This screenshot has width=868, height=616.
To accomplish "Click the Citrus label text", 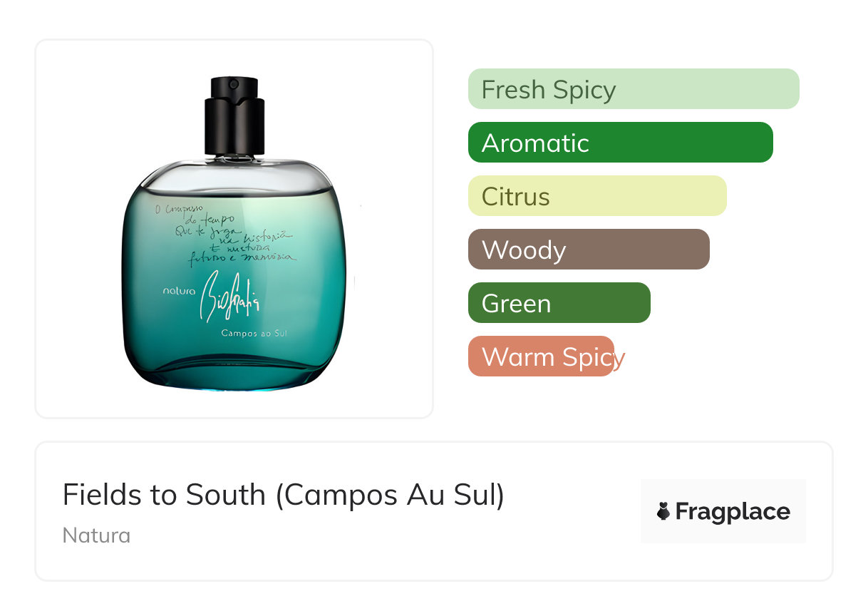I will tap(516, 197).
